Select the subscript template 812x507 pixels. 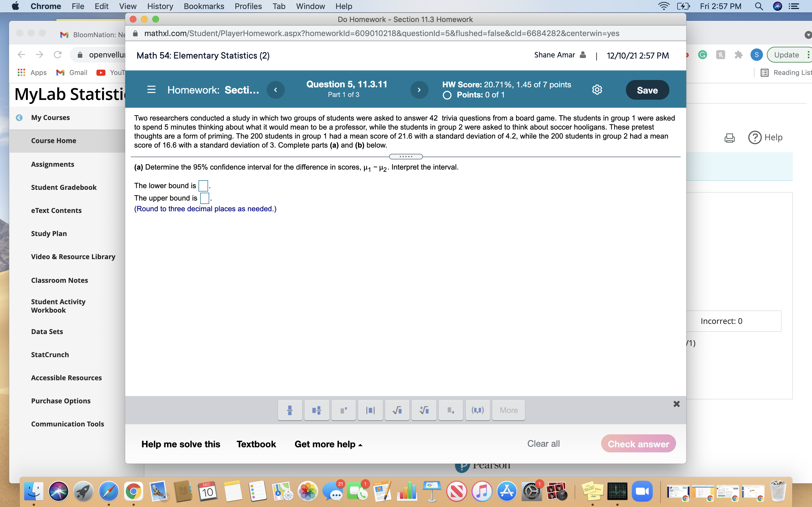click(x=450, y=410)
